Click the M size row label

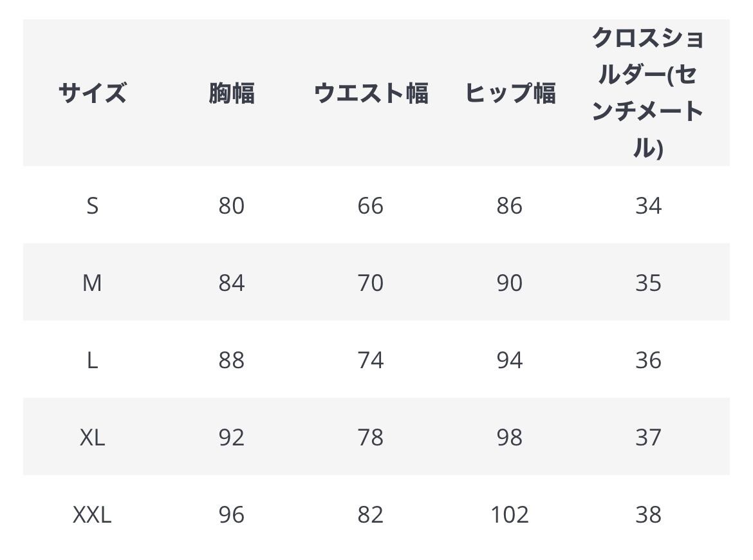pos(92,283)
